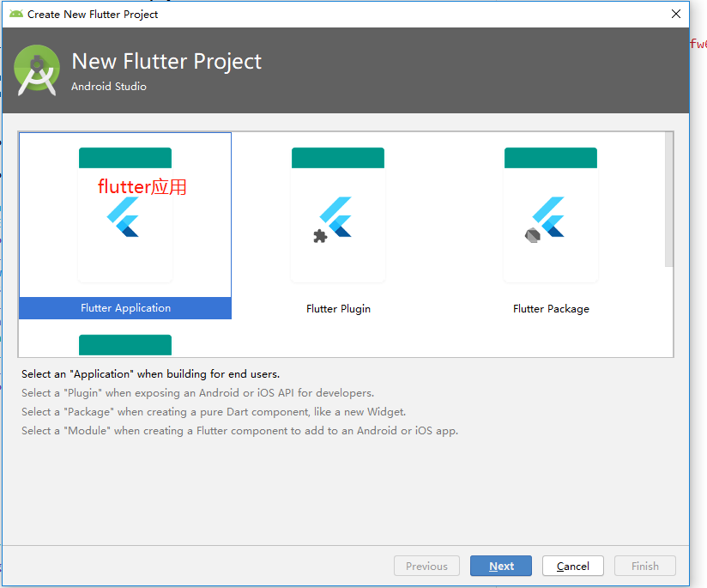Click the 'Select a "Package"' description line
Image resolution: width=707 pixels, height=588 pixels.
214,412
